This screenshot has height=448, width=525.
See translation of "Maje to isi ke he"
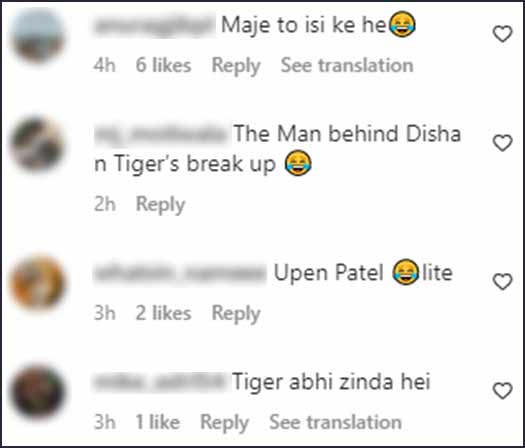(x=347, y=65)
